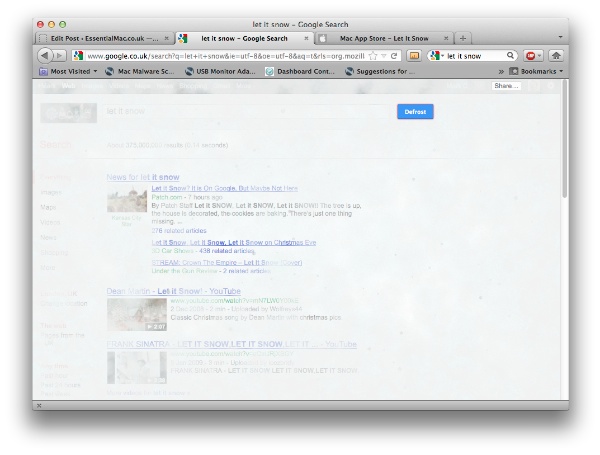
Task: Open STREAM: Crown The Empire link
Action: (x=227, y=263)
